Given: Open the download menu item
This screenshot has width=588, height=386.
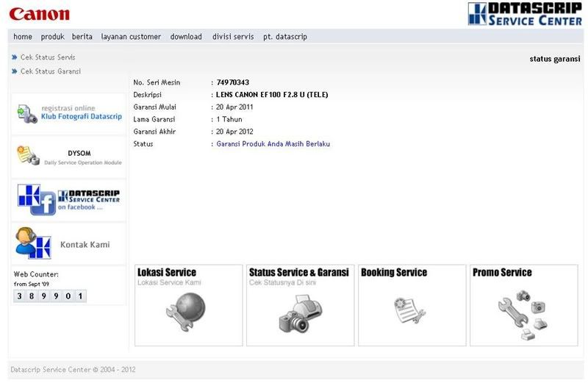Looking at the screenshot, I should pos(186,37).
